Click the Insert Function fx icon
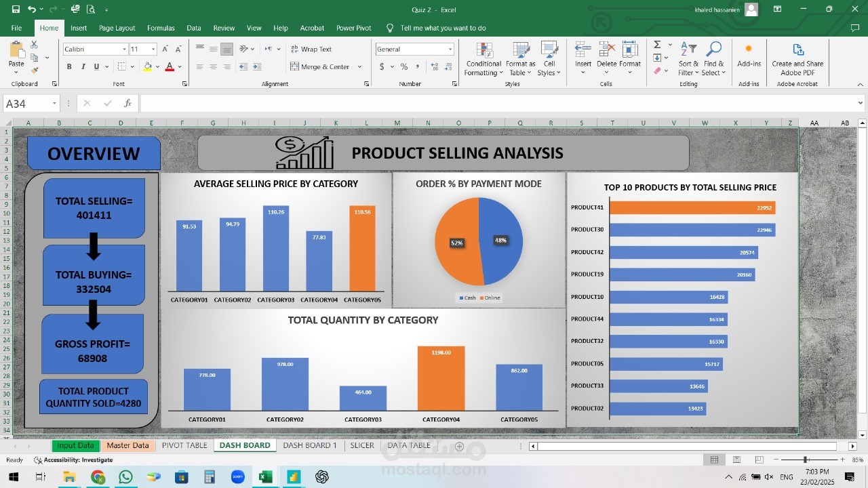This screenshot has height=488, width=868. (x=127, y=104)
